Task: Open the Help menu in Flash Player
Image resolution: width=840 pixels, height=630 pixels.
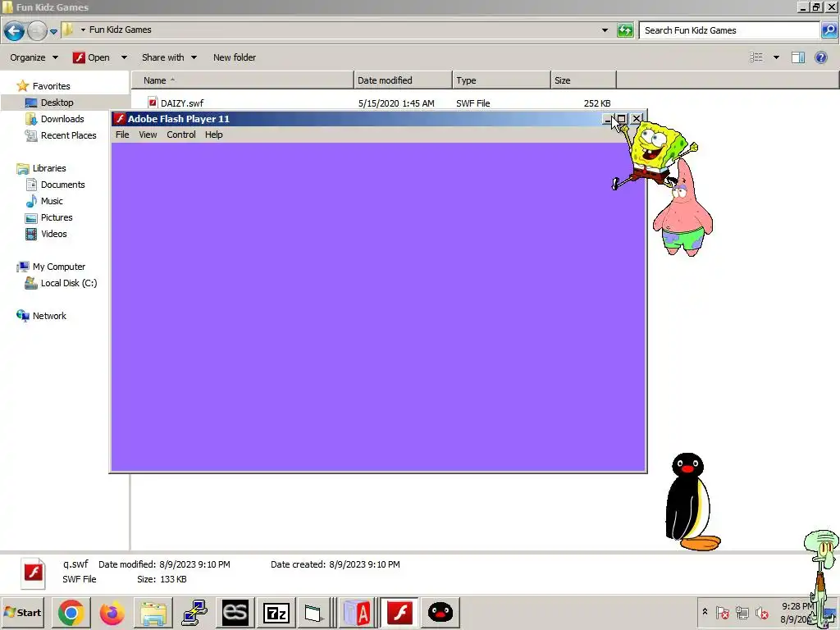Action: click(214, 135)
